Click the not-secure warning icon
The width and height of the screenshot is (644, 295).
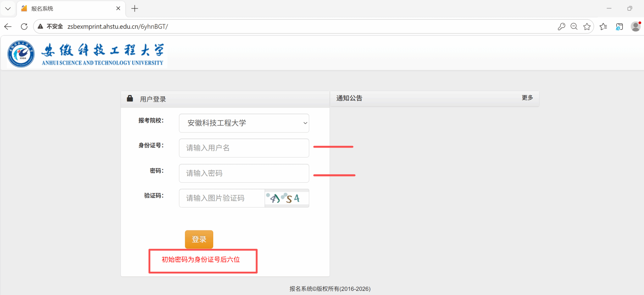click(41, 27)
